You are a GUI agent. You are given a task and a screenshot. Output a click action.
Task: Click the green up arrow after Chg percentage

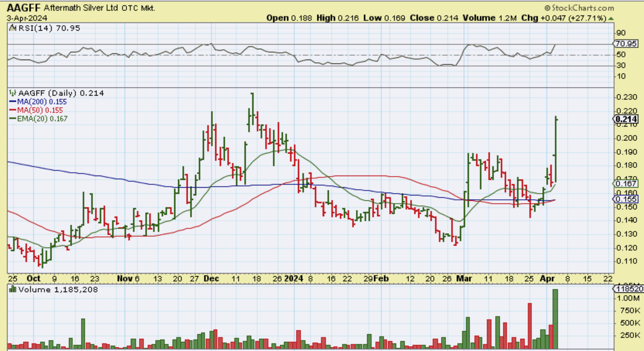pos(611,18)
